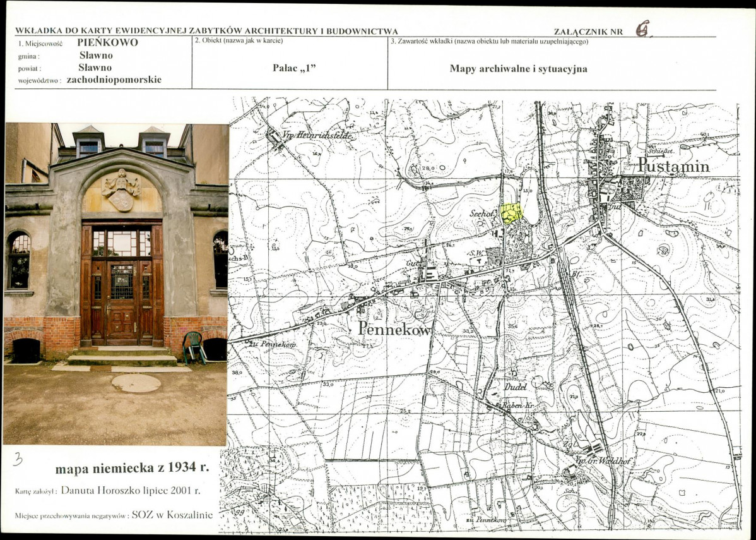Viewport: 756px width, 540px height.
Task: Click the voivodeship value "zachodniopomorskie"
Action: click(x=114, y=80)
